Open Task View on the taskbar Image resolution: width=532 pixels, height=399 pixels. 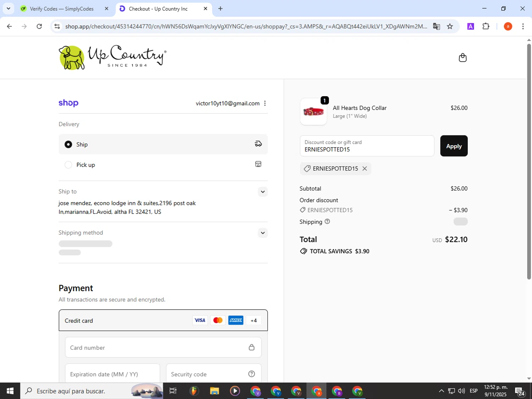click(173, 391)
